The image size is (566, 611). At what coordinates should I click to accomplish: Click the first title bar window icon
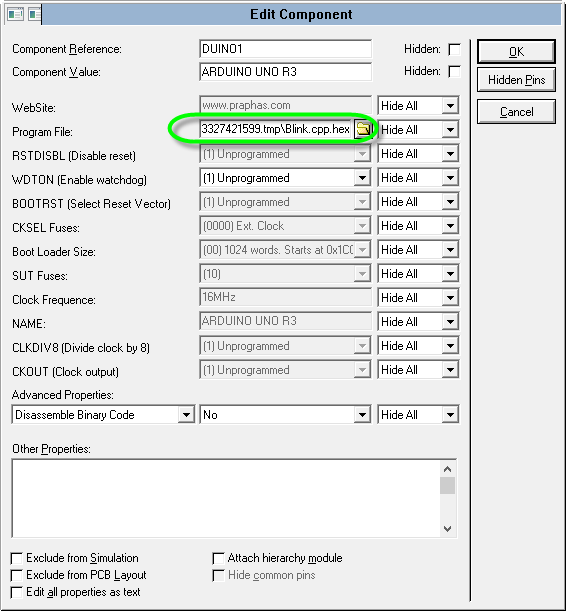[x=16, y=14]
